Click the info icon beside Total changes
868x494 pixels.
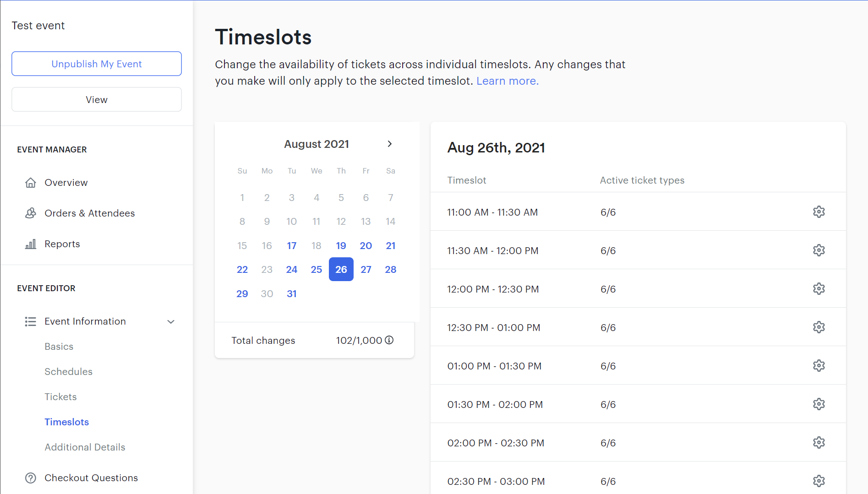click(x=390, y=340)
